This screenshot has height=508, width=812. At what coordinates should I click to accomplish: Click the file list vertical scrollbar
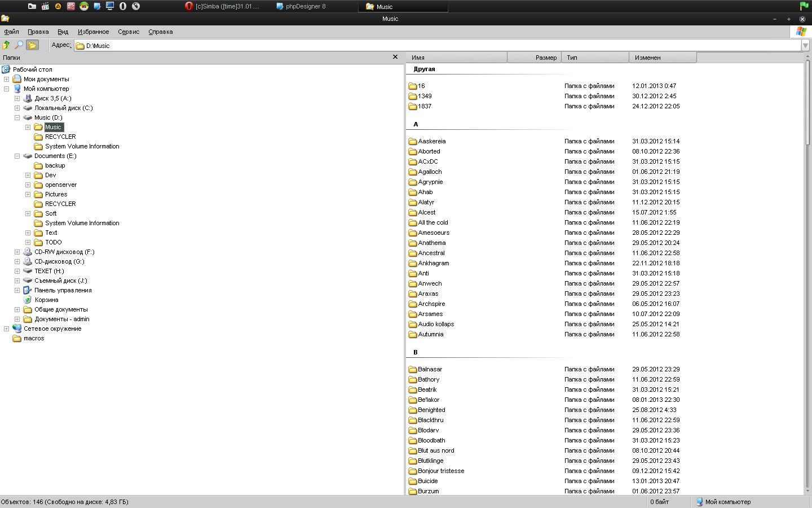tap(807, 282)
